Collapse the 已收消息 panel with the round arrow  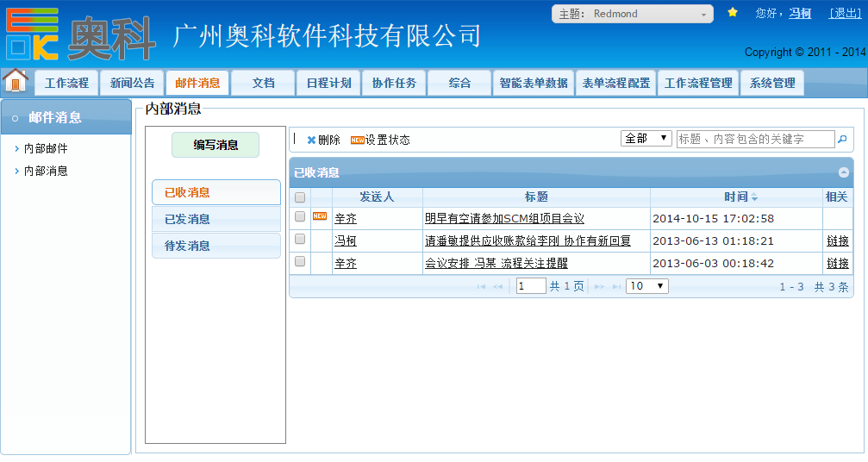tap(843, 172)
